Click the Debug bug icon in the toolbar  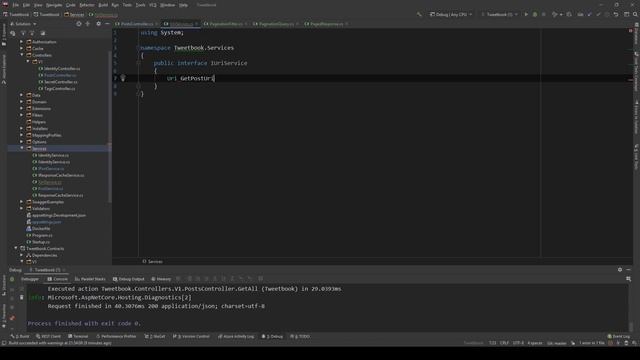coord(535,14)
